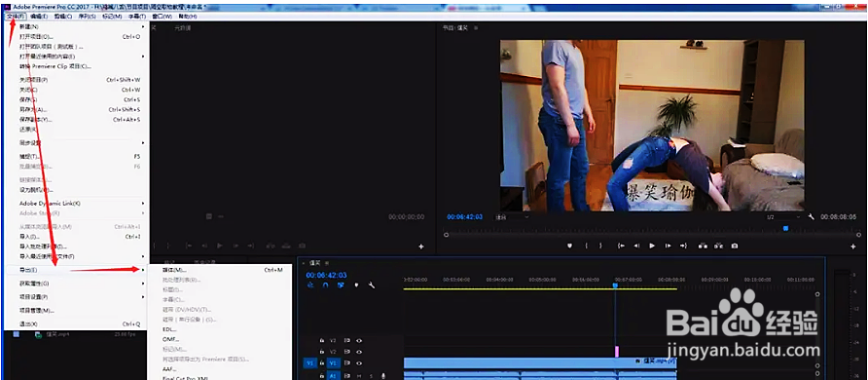Choose 保存副本(Y)... Ctrl+Alt+S

76,120
